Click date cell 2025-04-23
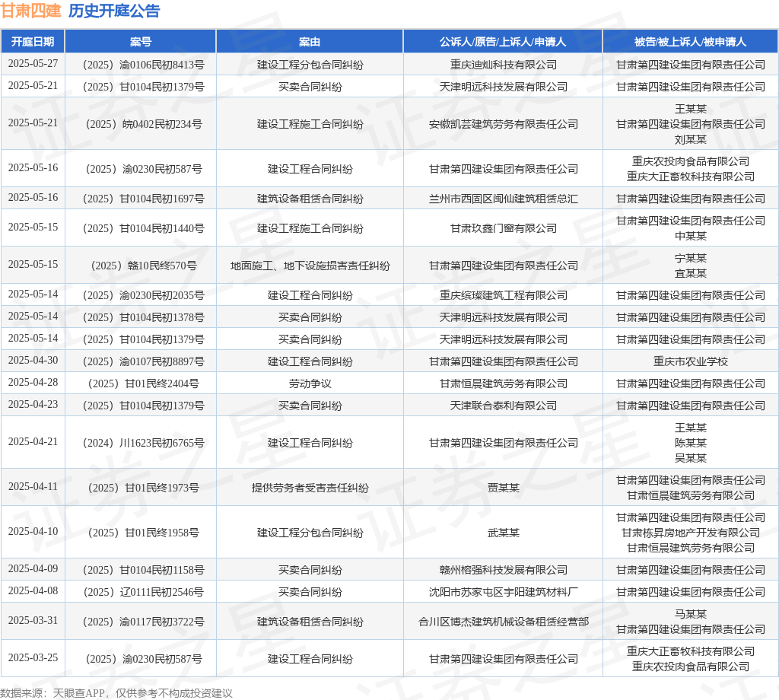 pyautogui.click(x=33, y=405)
